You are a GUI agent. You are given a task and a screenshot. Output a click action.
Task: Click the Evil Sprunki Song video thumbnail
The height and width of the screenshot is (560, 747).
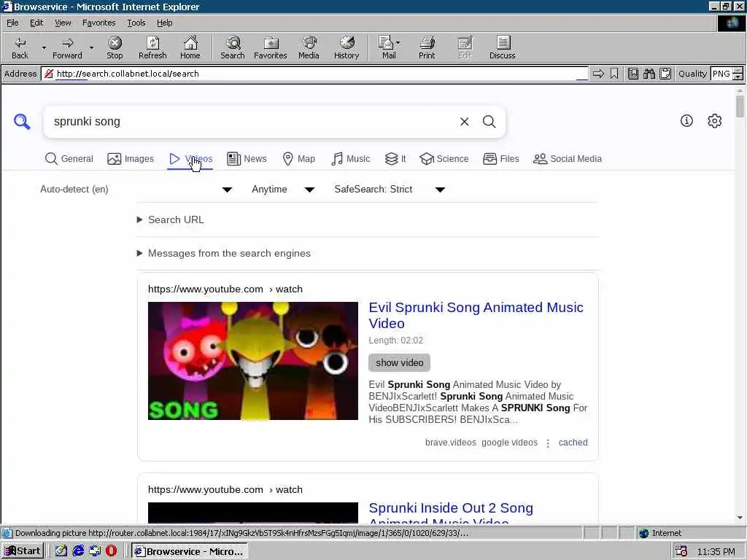point(253,361)
